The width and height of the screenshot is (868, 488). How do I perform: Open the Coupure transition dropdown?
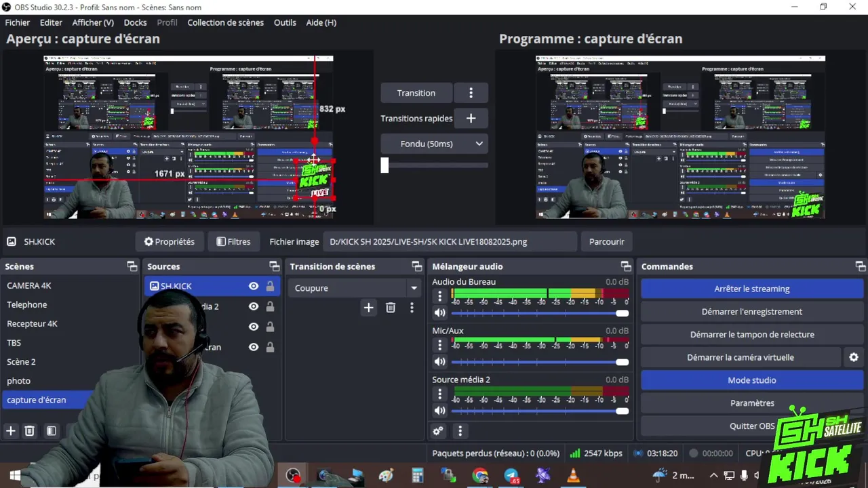point(355,288)
